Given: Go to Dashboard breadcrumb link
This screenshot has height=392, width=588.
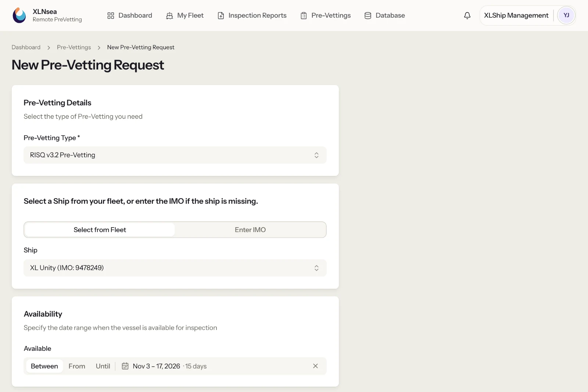Looking at the screenshot, I should [x=26, y=47].
